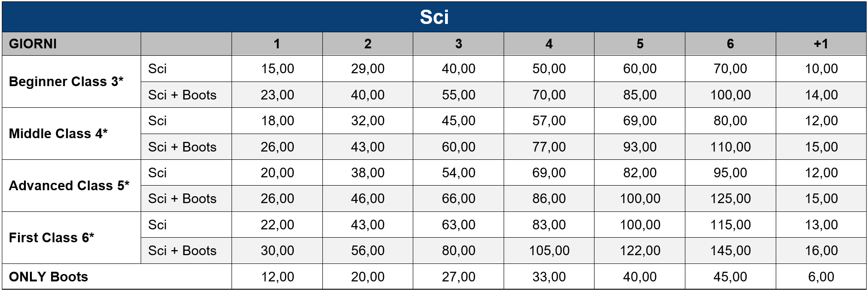
Task: Click Advanced Sci + Boots price 125,00
Action: 730,199
